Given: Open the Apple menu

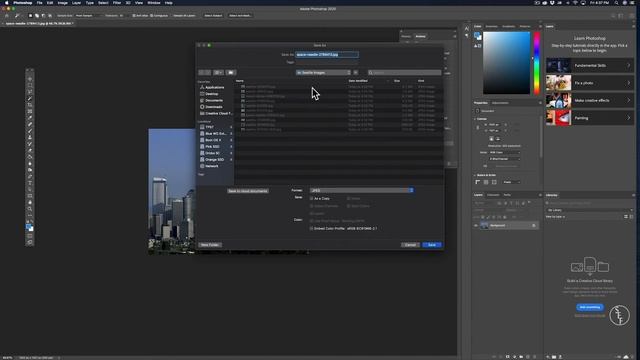Looking at the screenshot, I should pos(6,3).
